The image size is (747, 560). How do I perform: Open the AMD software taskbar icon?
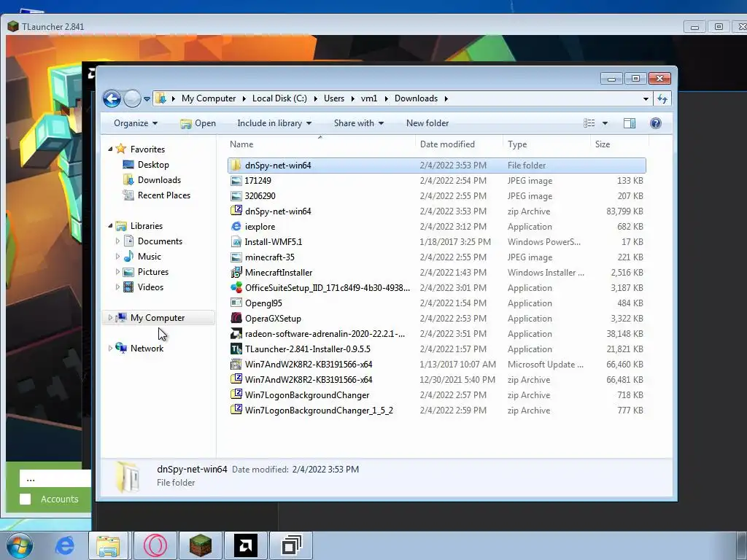(245, 545)
